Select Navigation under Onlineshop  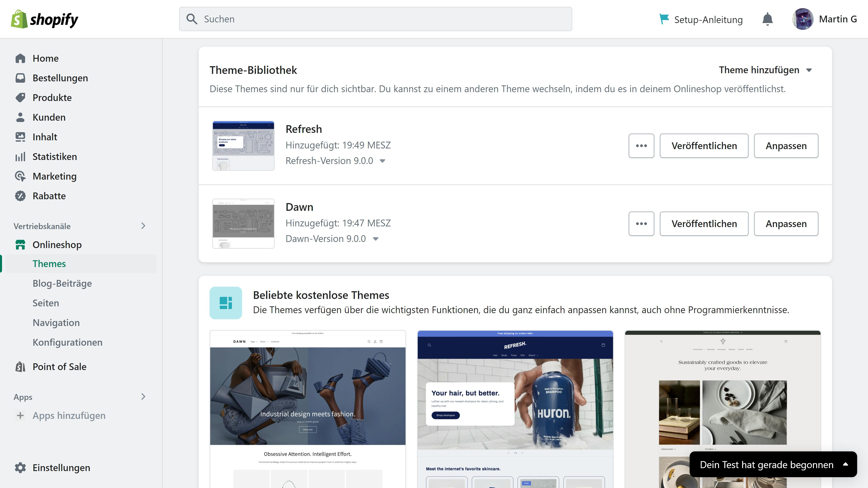pos(56,323)
